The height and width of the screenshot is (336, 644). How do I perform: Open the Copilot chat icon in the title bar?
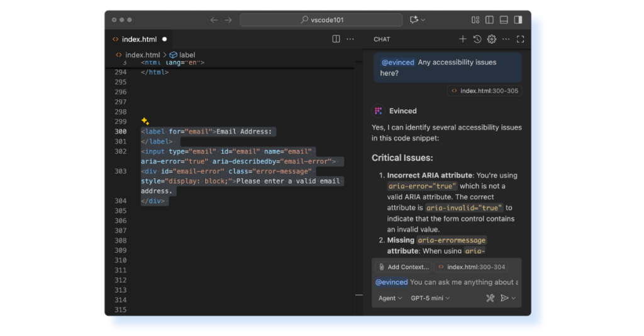(414, 19)
